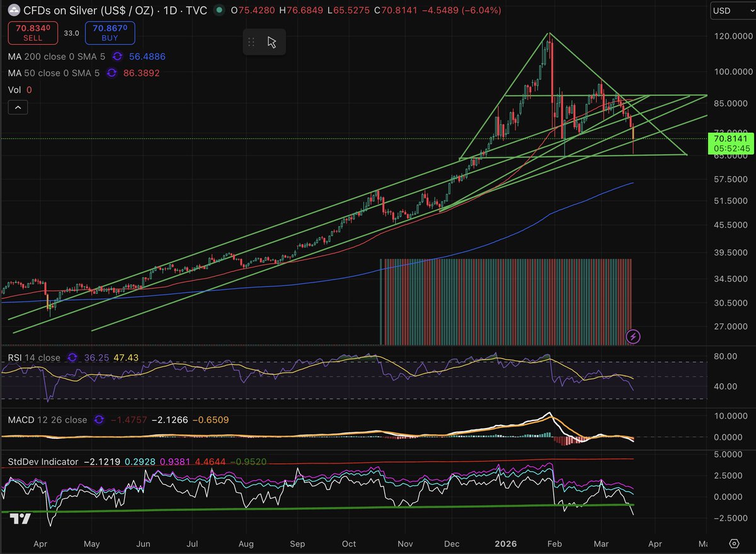The image size is (756, 554).
Task: Click the MA 200 refresh icon
Action: click(117, 56)
